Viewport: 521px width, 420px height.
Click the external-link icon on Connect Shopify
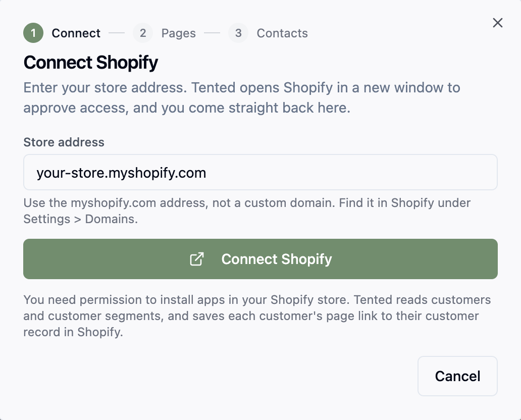tap(197, 259)
